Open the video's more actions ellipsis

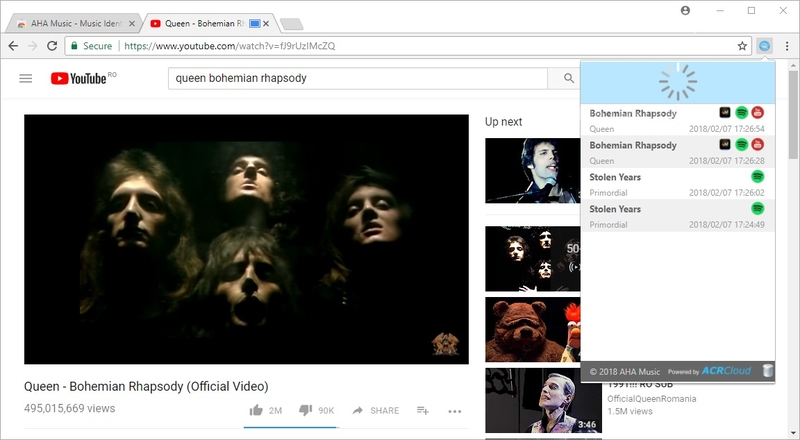[455, 411]
